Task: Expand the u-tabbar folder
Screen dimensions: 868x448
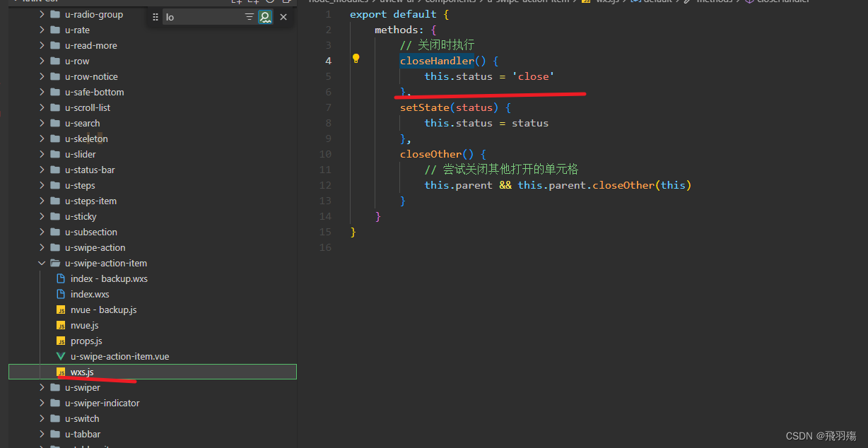Action: coord(42,434)
